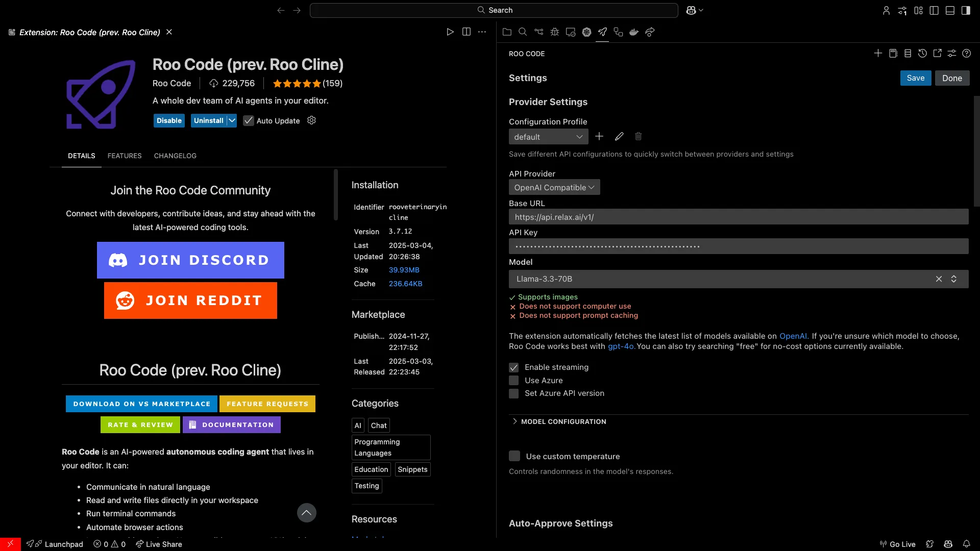Open the Kubernetes sidebar view

tap(586, 32)
